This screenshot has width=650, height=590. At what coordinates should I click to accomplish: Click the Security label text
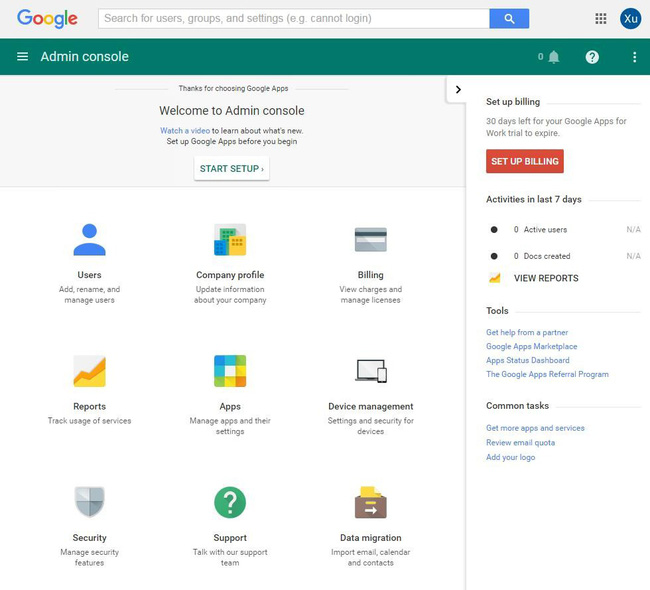89,538
